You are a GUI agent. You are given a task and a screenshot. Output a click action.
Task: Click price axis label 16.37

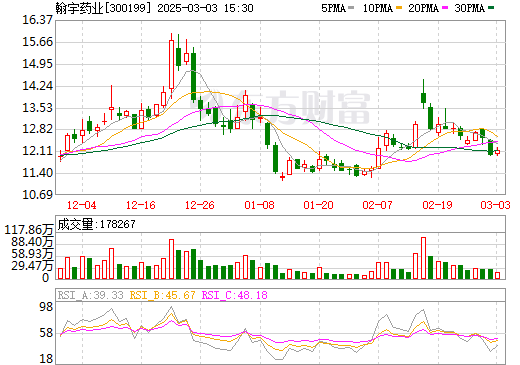[x=37, y=20]
